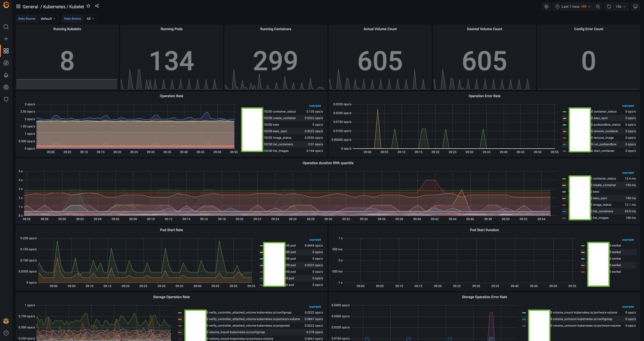The height and width of the screenshot is (341, 644).
Task: Sort Operation Rate legend by current
Action: [315, 106]
